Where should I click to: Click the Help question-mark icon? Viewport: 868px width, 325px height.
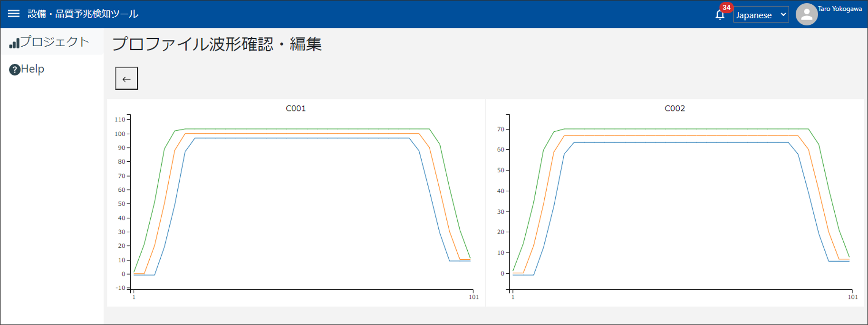(15, 69)
